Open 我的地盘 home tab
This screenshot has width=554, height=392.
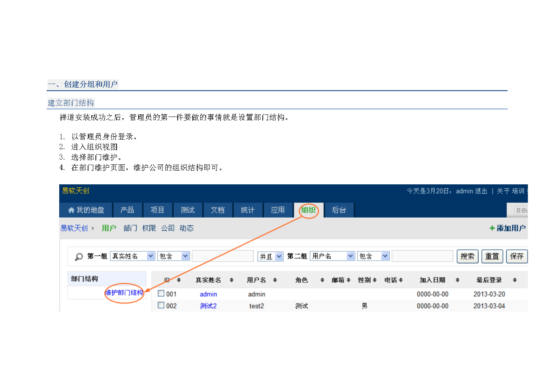pyautogui.click(x=86, y=210)
